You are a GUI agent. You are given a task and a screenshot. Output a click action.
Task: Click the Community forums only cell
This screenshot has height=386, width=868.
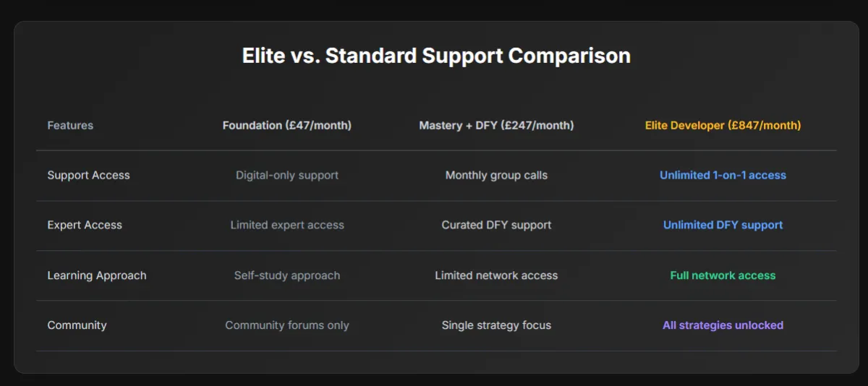(x=287, y=325)
